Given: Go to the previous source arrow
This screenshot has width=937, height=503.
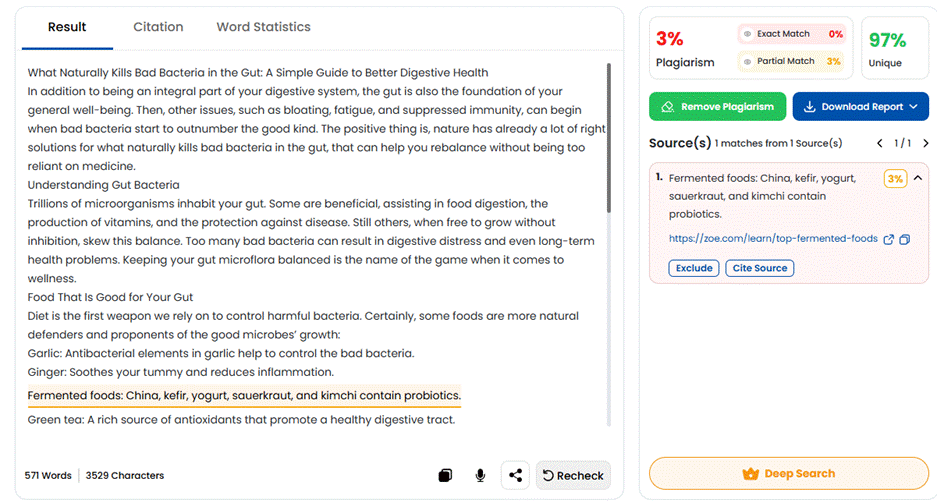Looking at the screenshot, I should tap(880, 143).
